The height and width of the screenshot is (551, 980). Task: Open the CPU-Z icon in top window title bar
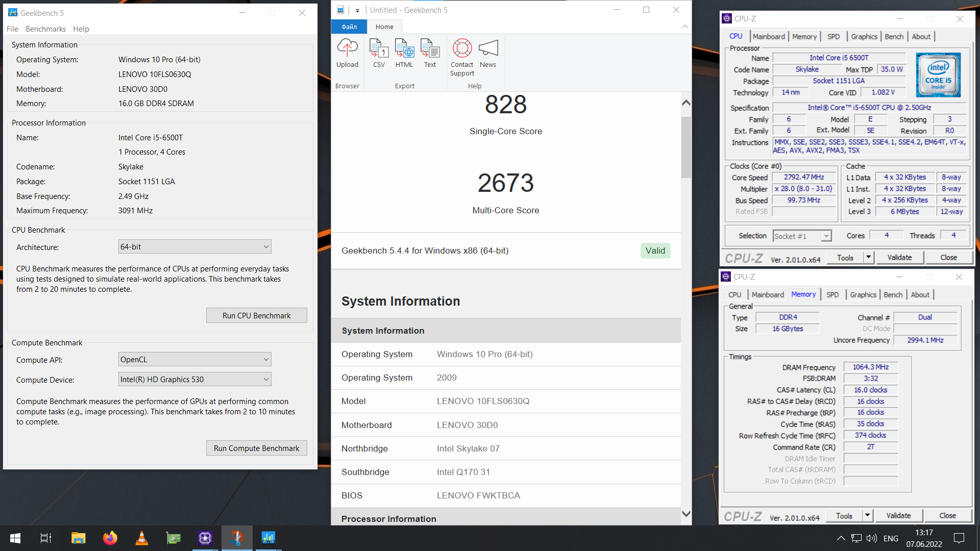tap(727, 18)
